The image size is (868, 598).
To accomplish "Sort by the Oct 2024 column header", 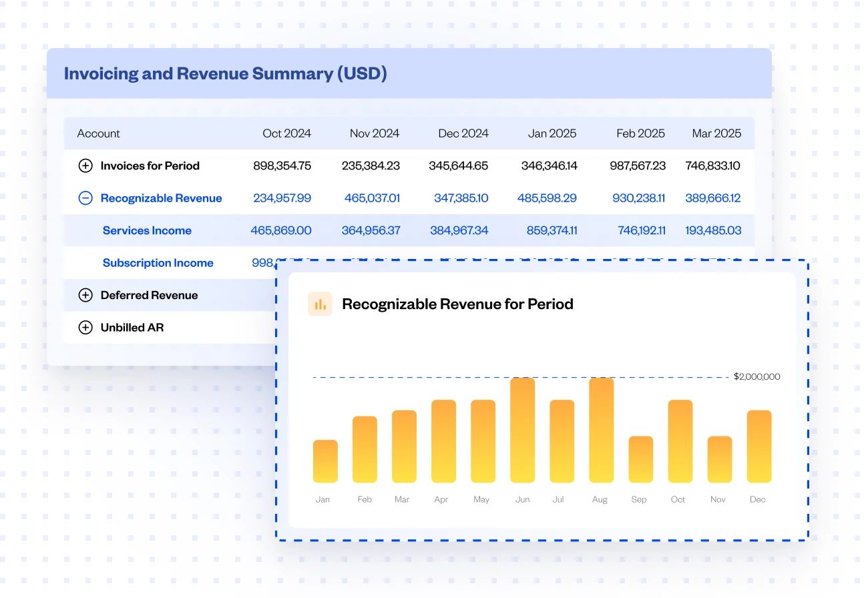I will point(287,133).
